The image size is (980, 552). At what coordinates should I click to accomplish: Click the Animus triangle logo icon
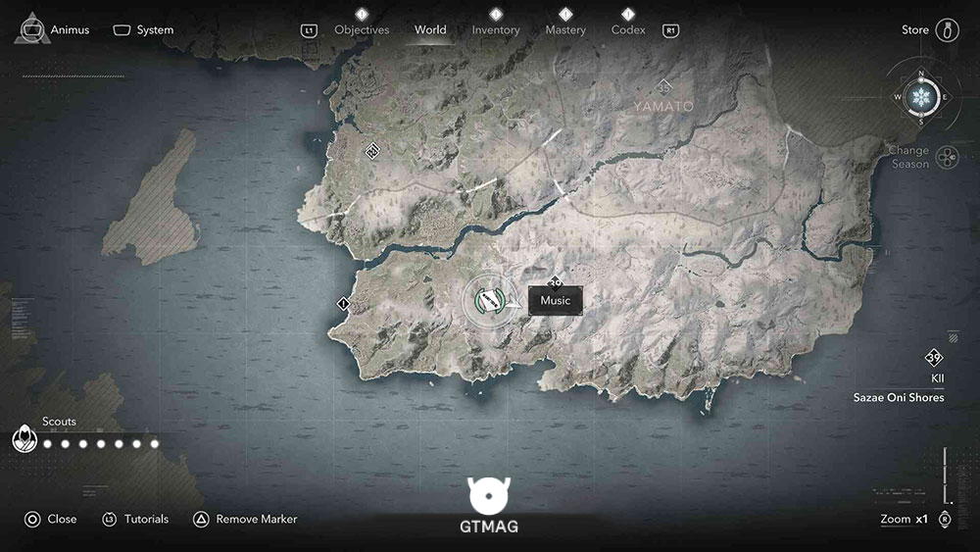(32, 29)
